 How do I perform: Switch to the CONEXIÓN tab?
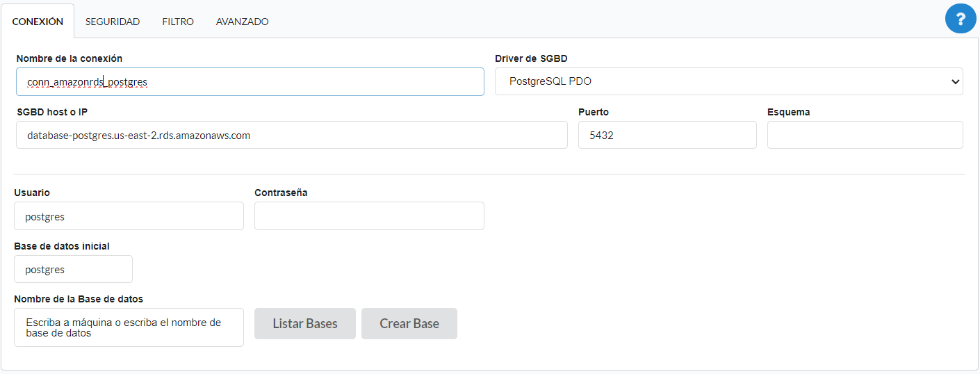(38, 22)
